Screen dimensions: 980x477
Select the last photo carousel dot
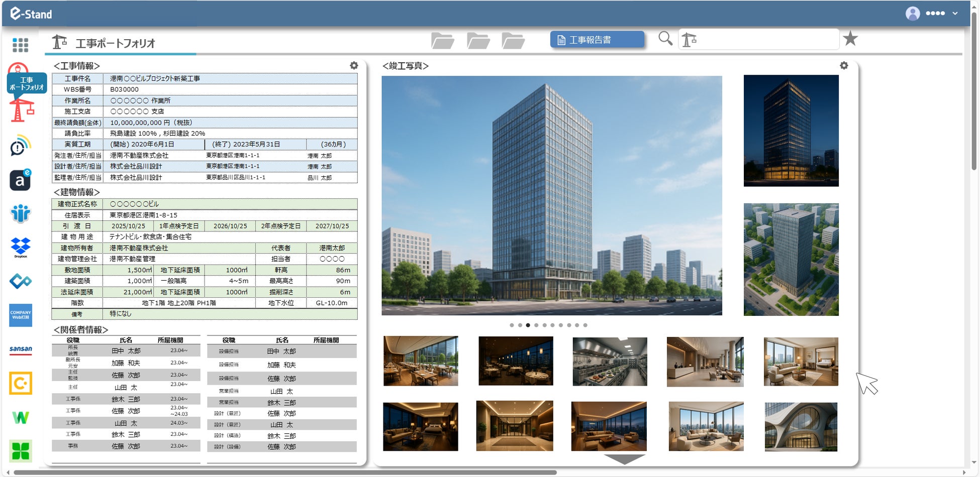[585, 325]
